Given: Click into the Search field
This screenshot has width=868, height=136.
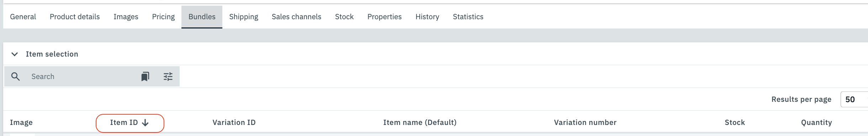Looking at the screenshot, I should (82, 77).
